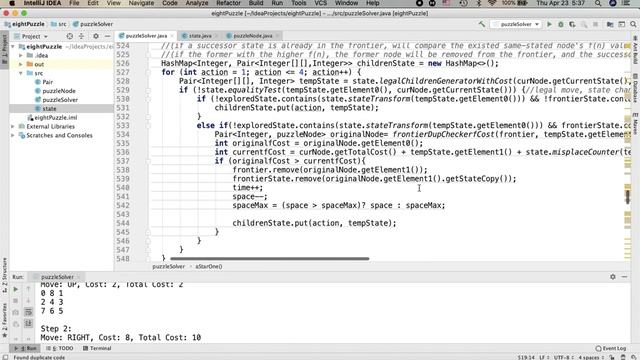Run puzzleSolver with the green play button in toolbar
This screenshot has height=360, width=640.
click(x=549, y=24)
